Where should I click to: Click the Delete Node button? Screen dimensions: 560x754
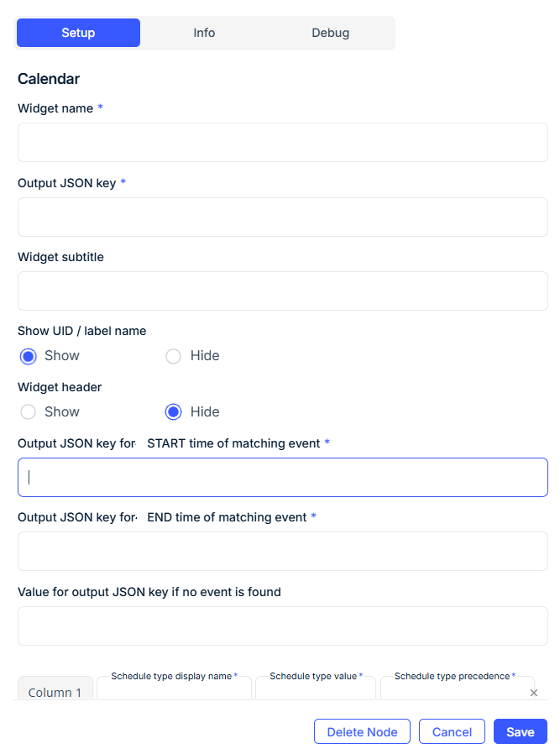coord(362,730)
